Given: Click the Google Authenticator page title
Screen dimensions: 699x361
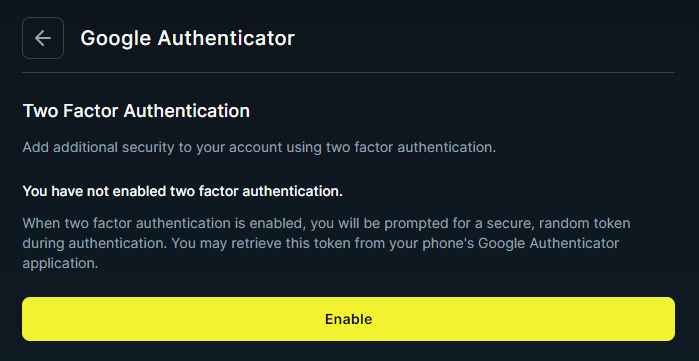Looking at the screenshot, I should click(x=188, y=38).
